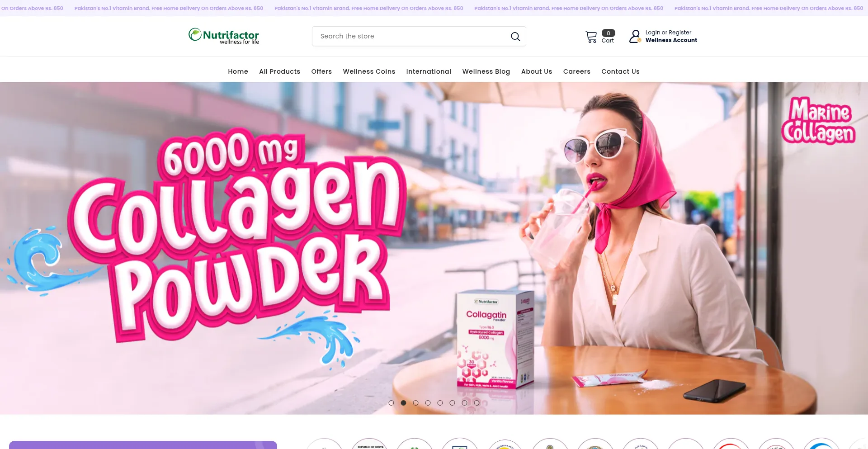Open the Login link
The height and width of the screenshot is (449, 868).
tap(653, 33)
